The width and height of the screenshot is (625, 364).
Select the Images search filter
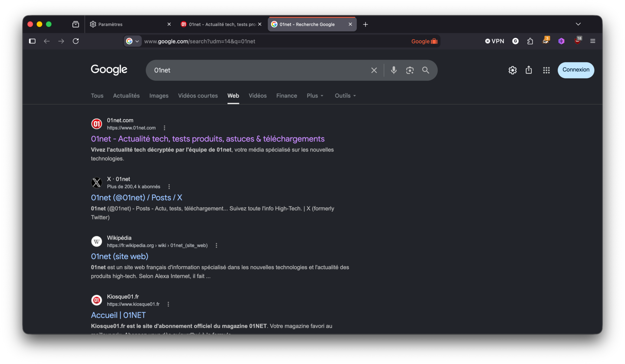[159, 96]
